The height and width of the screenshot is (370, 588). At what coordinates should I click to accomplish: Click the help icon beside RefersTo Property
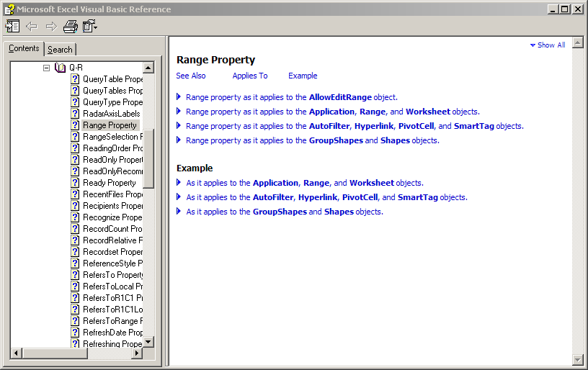point(76,275)
